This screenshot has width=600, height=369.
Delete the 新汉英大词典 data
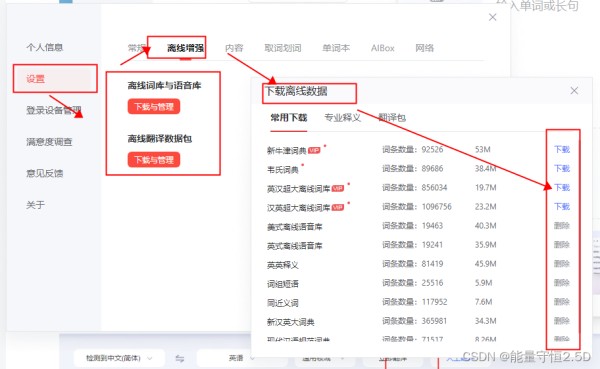(x=562, y=321)
